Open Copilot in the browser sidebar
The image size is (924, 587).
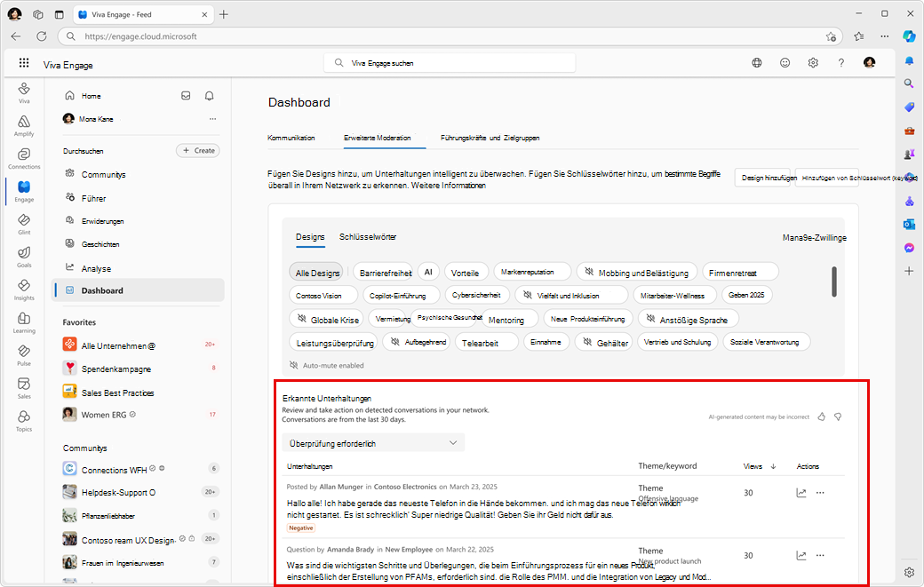point(909,36)
